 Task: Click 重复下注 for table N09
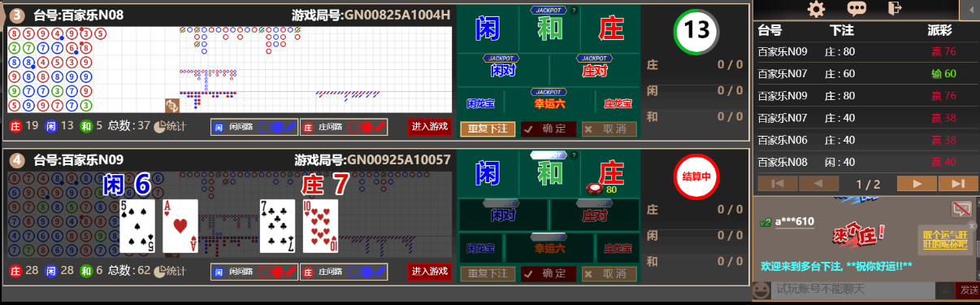pos(488,273)
